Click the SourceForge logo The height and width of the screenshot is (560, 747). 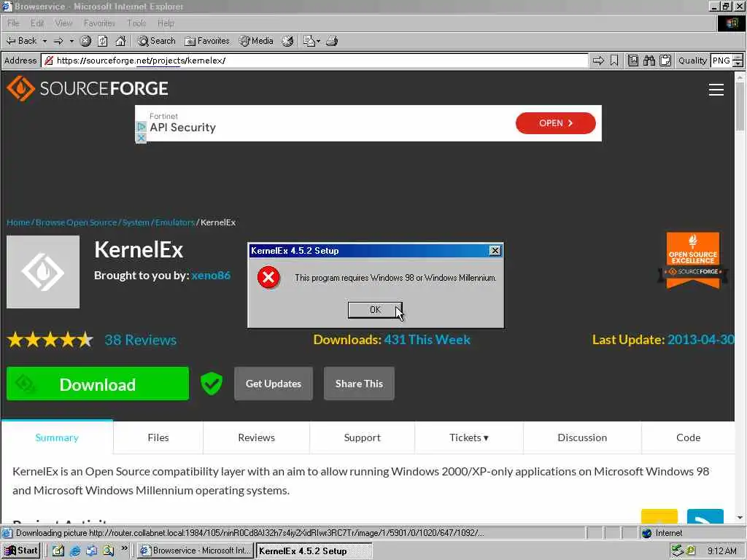pos(88,88)
